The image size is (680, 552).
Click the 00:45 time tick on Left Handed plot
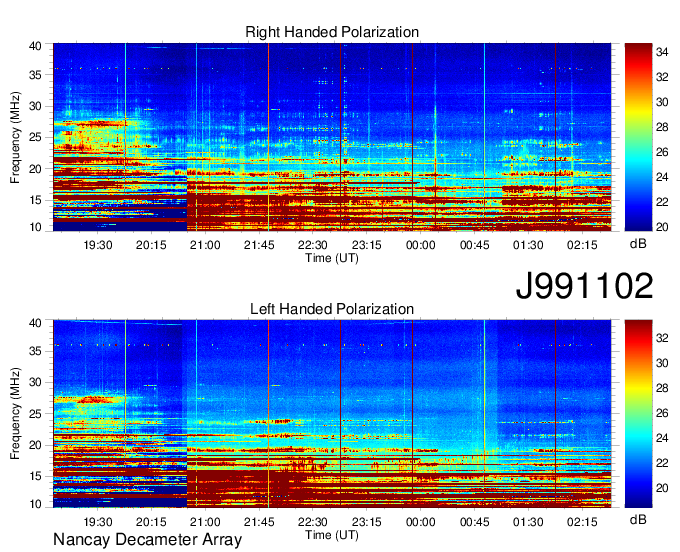[x=474, y=522]
